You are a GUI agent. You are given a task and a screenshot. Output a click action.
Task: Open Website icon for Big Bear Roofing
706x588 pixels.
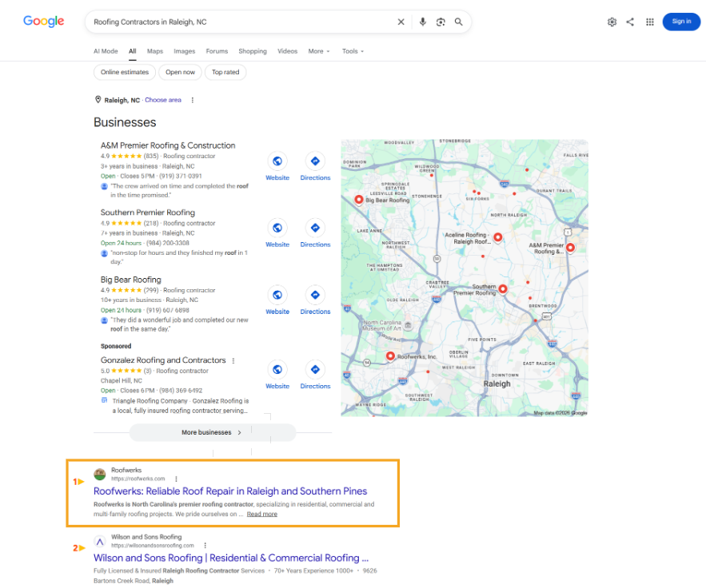click(x=277, y=295)
